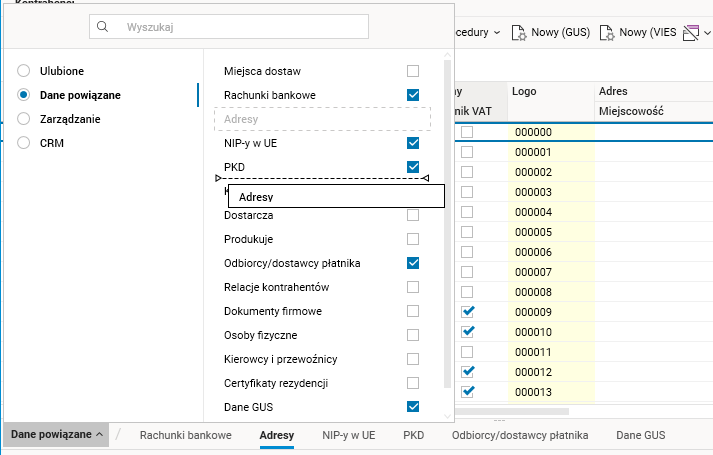
Task: Click the Nowy (VIES) document icon
Action: 607,33
